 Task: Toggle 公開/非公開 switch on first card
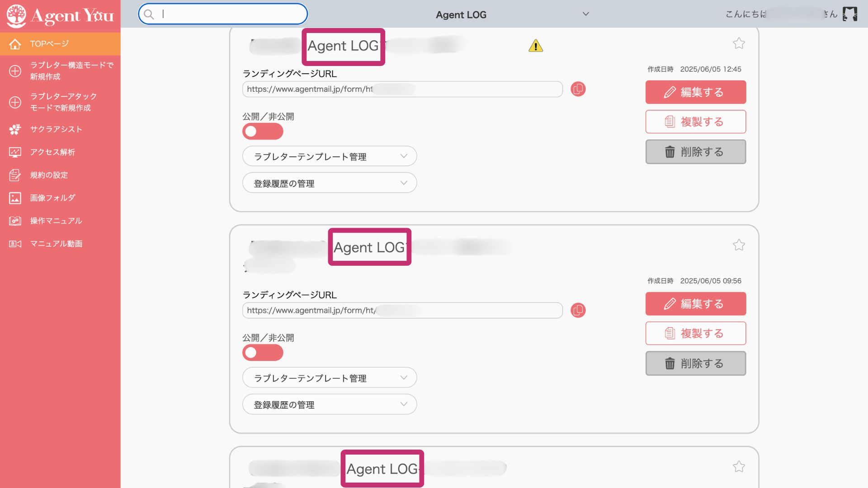(263, 131)
